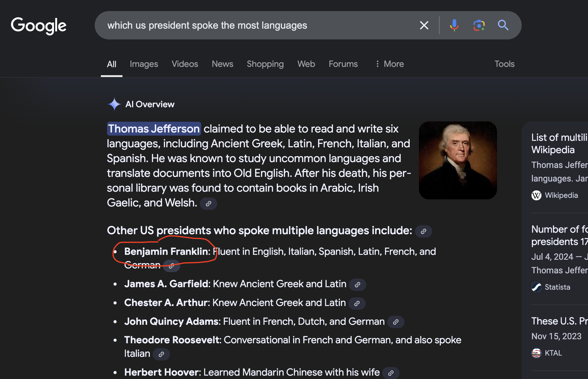This screenshot has height=379, width=588.
Task: Click the search query input field
Action: (x=259, y=25)
